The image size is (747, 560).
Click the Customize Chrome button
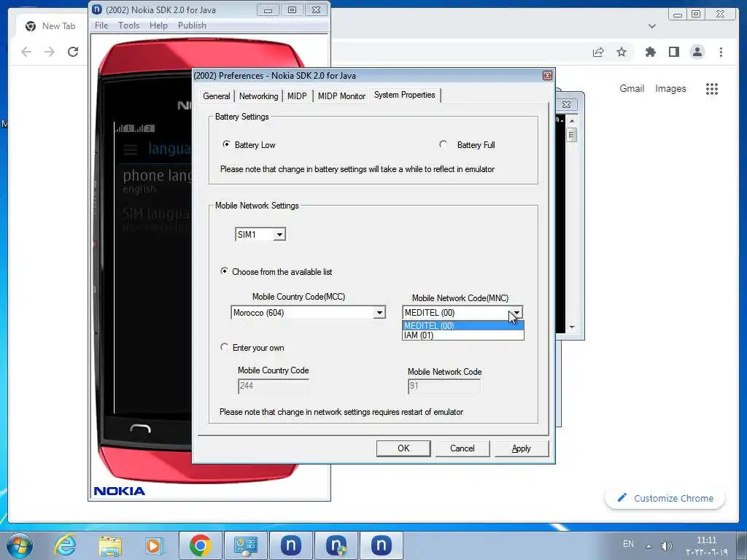(665, 498)
